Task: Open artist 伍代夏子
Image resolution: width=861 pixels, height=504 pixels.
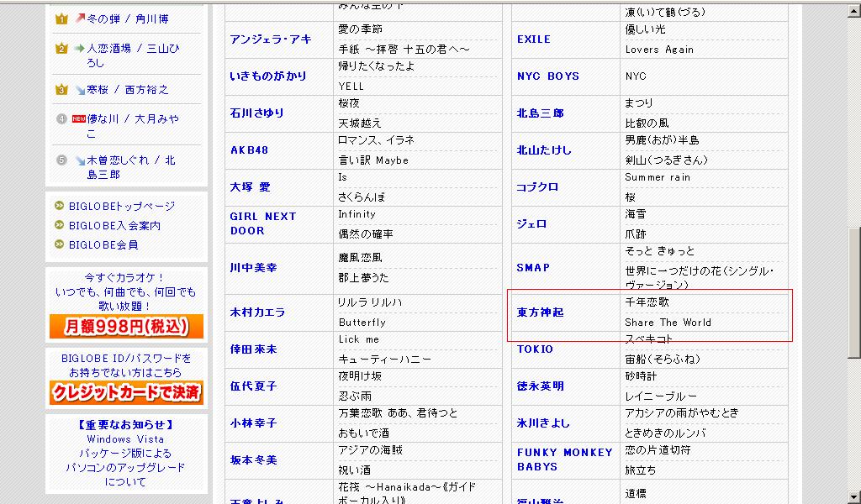Action: pyautogui.click(x=253, y=386)
